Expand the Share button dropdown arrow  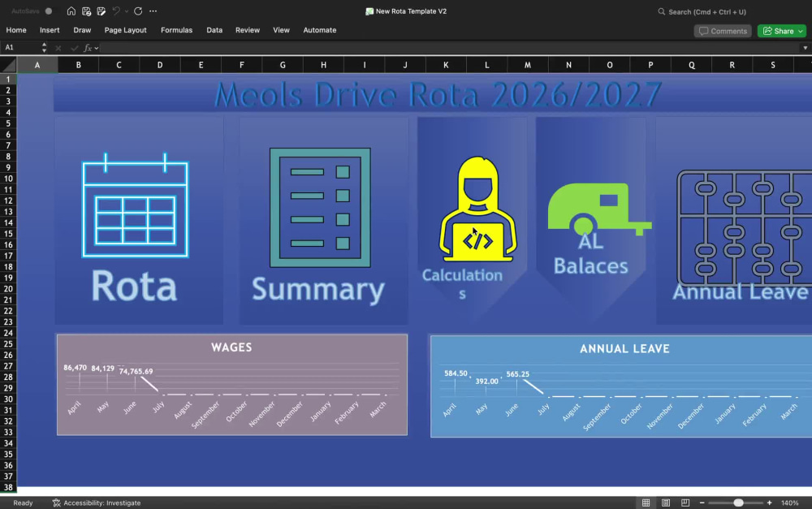click(x=801, y=31)
